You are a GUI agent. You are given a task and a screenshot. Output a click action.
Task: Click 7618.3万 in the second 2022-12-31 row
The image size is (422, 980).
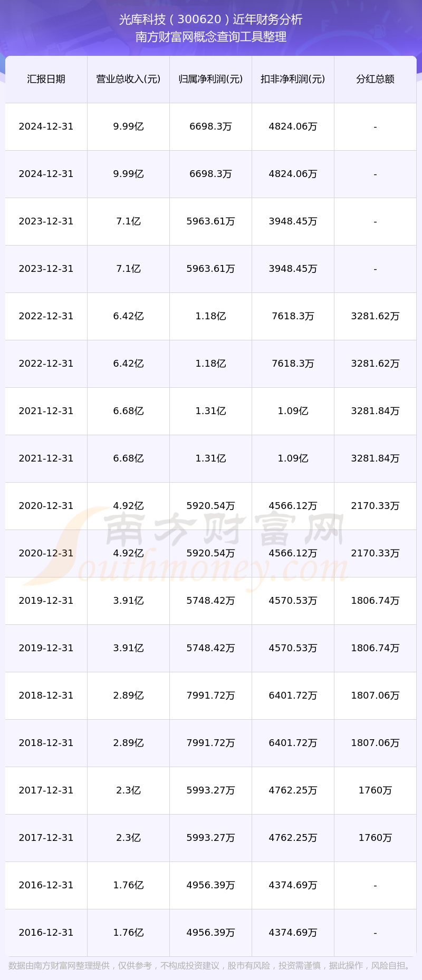click(293, 364)
